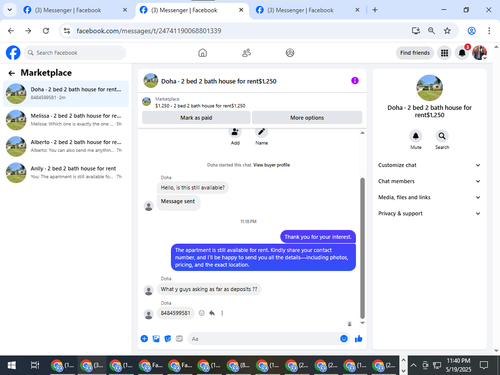Bookmark page with the star icon

pos(447,31)
